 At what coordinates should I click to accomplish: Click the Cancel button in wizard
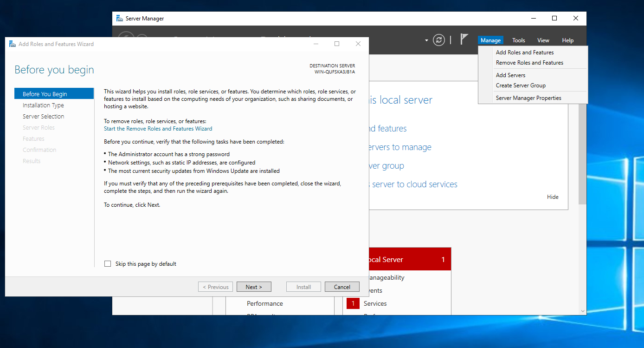342,287
